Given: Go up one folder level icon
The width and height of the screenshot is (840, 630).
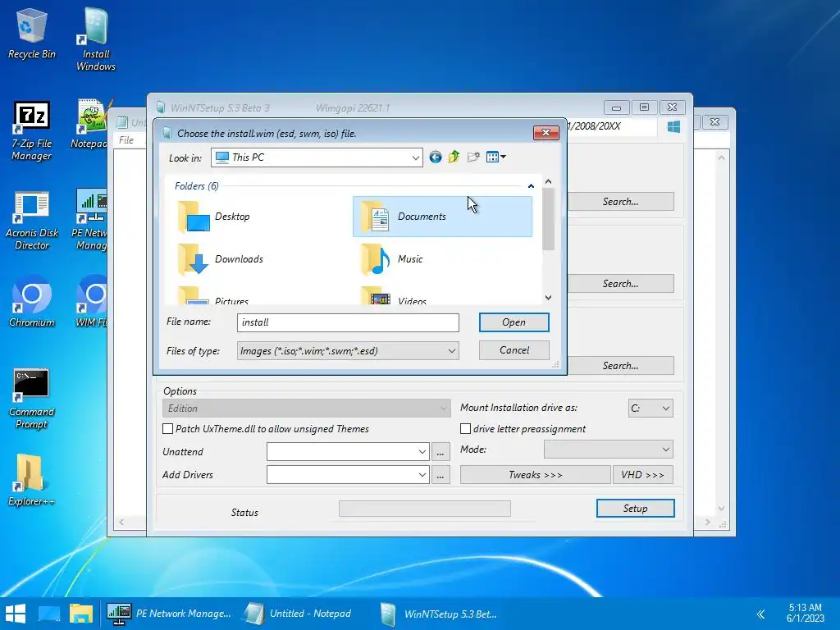Looking at the screenshot, I should point(454,157).
